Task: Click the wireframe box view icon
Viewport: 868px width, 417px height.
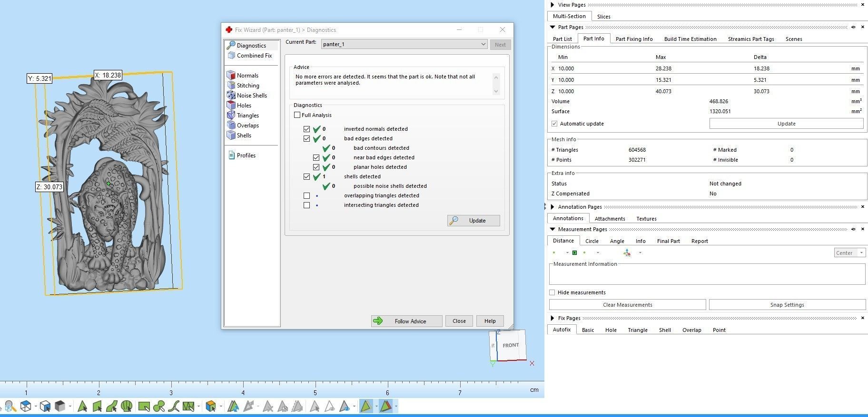Action: coord(26,406)
